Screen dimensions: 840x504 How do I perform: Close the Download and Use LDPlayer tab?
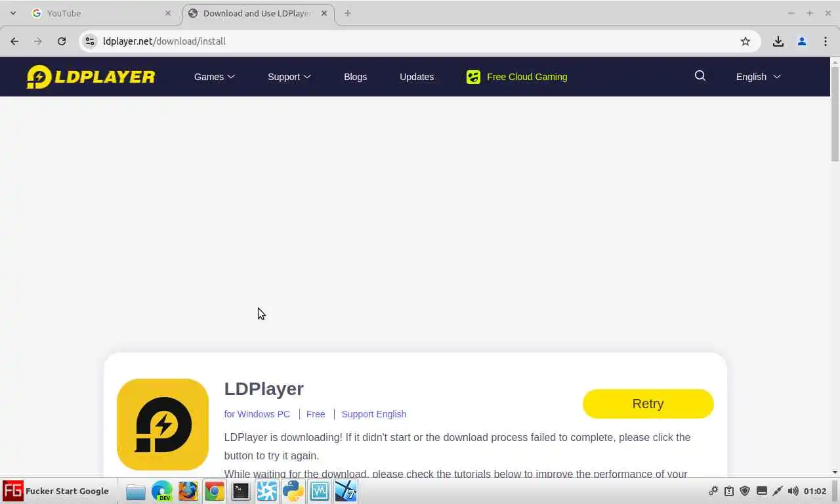324,13
